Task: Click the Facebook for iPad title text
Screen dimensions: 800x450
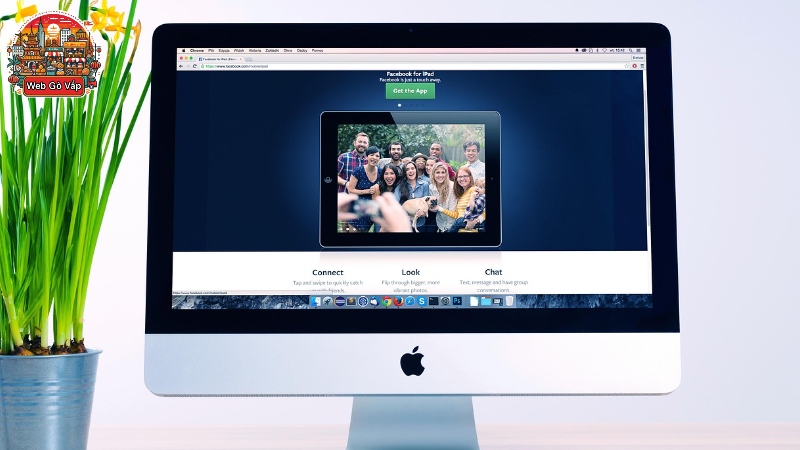Action: tap(410, 74)
